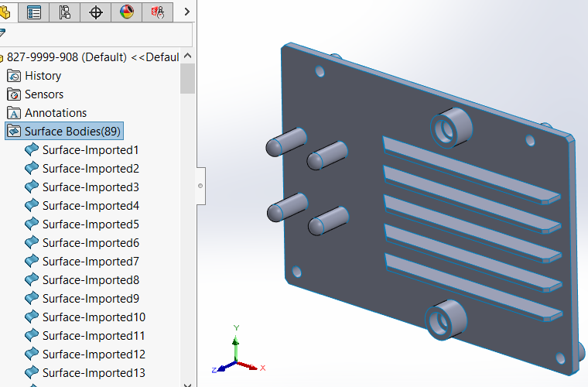Open the DisplayManager tab
The image size is (588, 387).
point(127,12)
